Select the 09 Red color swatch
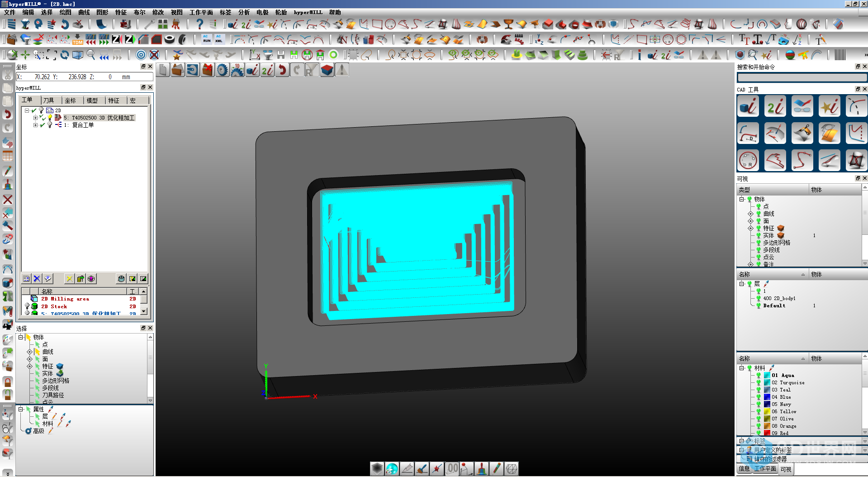Image resolution: width=868 pixels, height=477 pixels. (x=767, y=433)
